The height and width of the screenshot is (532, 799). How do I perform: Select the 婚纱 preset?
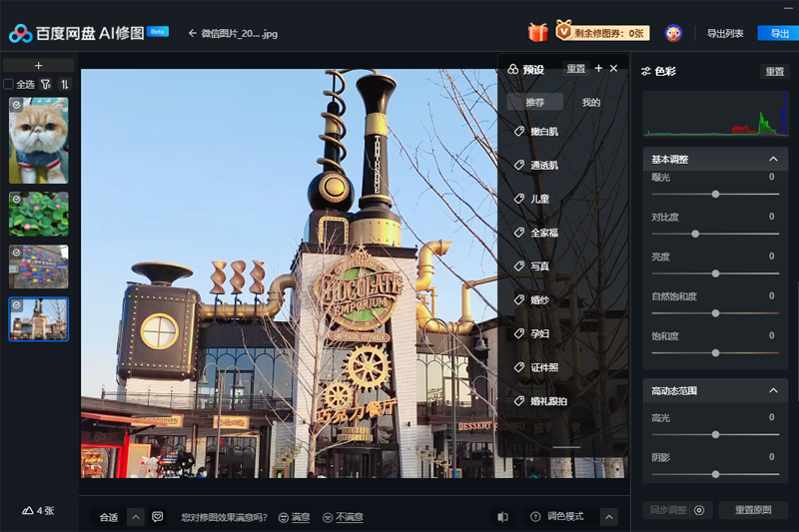[539, 299]
